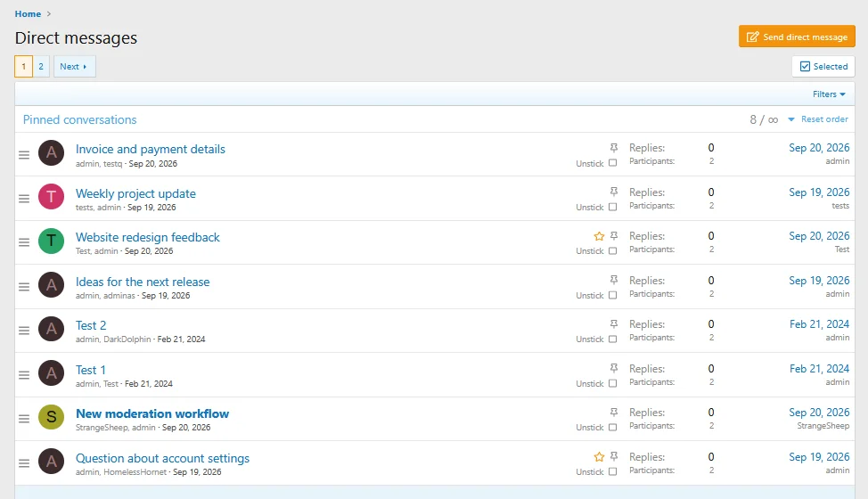The image size is (868, 499).
Task: Click Next page button
Action: 74,67
